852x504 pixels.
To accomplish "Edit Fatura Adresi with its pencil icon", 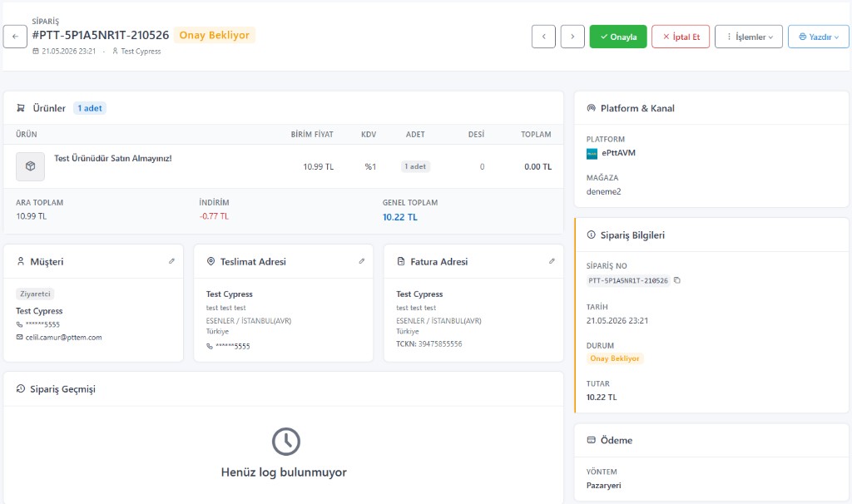I will pos(552,261).
